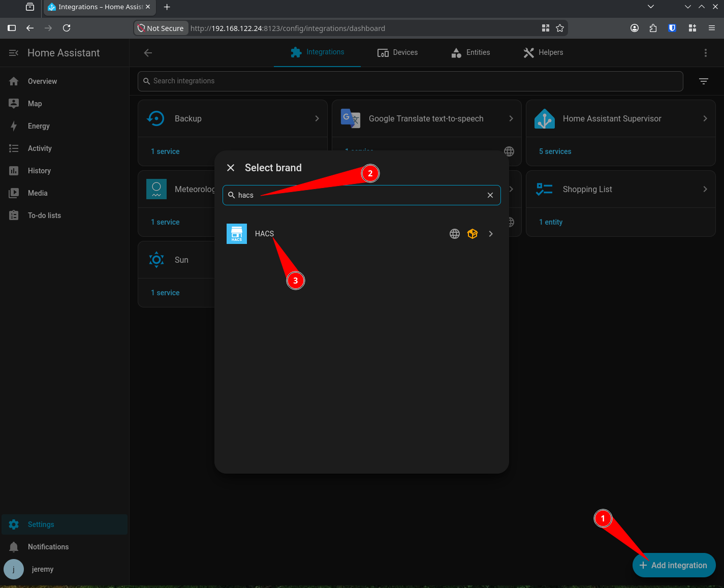
Task: Click the HACS logo thumbnail
Action: point(237,234)
